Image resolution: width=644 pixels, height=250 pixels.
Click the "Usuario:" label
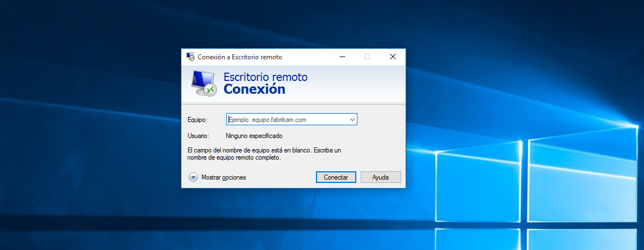point(198,136)
